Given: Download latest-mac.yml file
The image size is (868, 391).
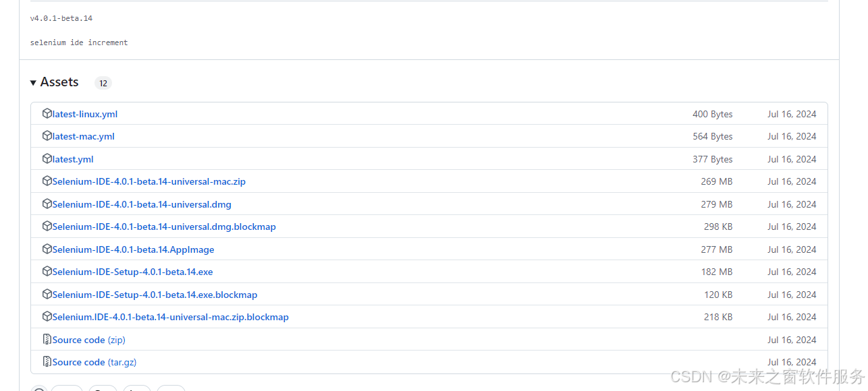Looking at the screenshot, I should point(84,136).
